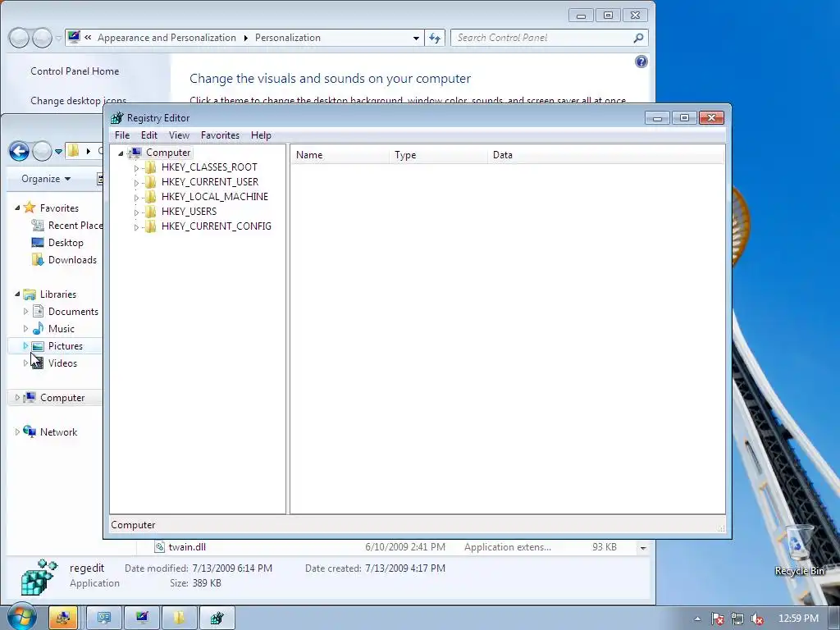Expand the HKEY_CURRENT_CONFIG key

pyautogui.click(x=136, y=226)
